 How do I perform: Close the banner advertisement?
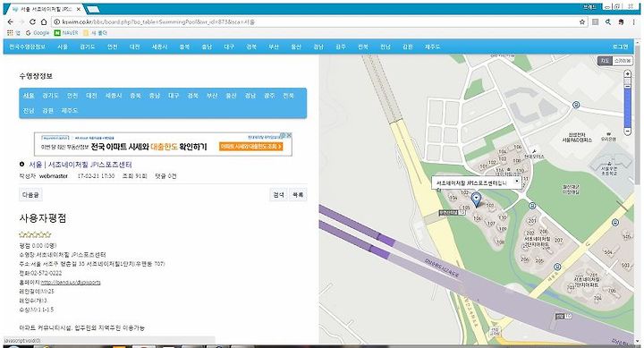289,135
